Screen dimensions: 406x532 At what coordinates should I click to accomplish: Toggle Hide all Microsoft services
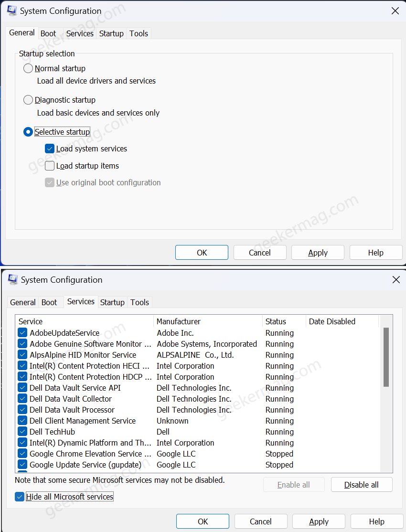tap(19, 497)
